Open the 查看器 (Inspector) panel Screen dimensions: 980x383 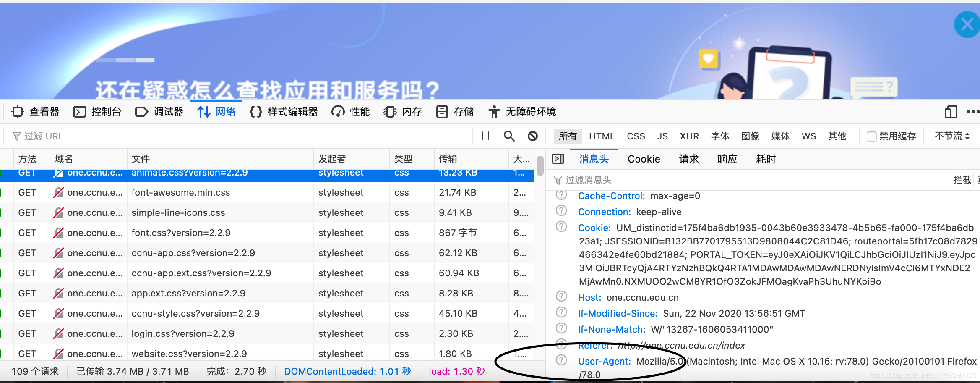pyautogui.click(x=36, y=112)
